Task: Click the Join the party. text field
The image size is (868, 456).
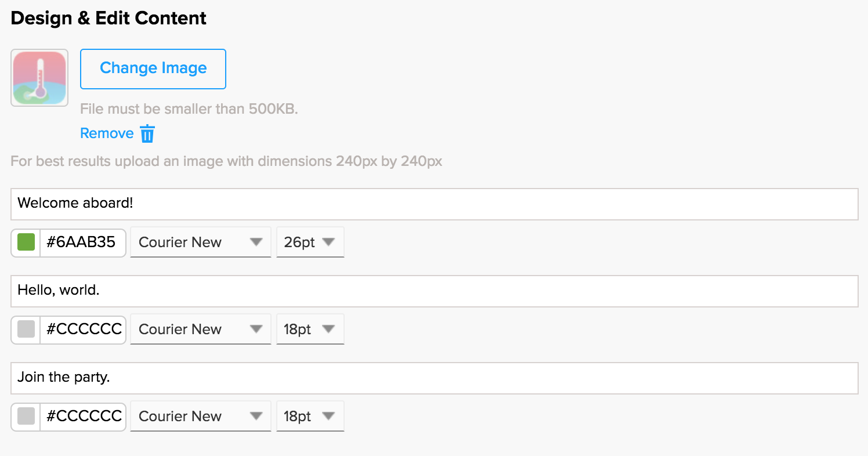Action: pyautogui.click(x=434, y=378)
